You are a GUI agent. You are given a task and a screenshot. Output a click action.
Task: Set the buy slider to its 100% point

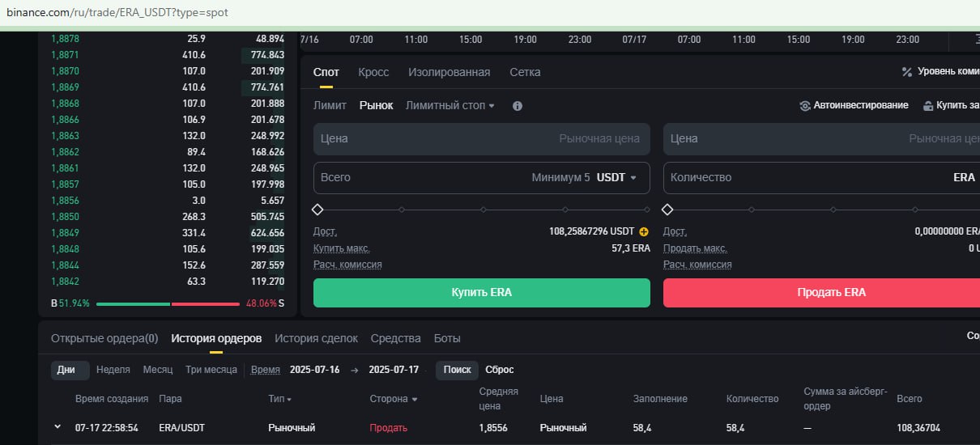[647, 210]
